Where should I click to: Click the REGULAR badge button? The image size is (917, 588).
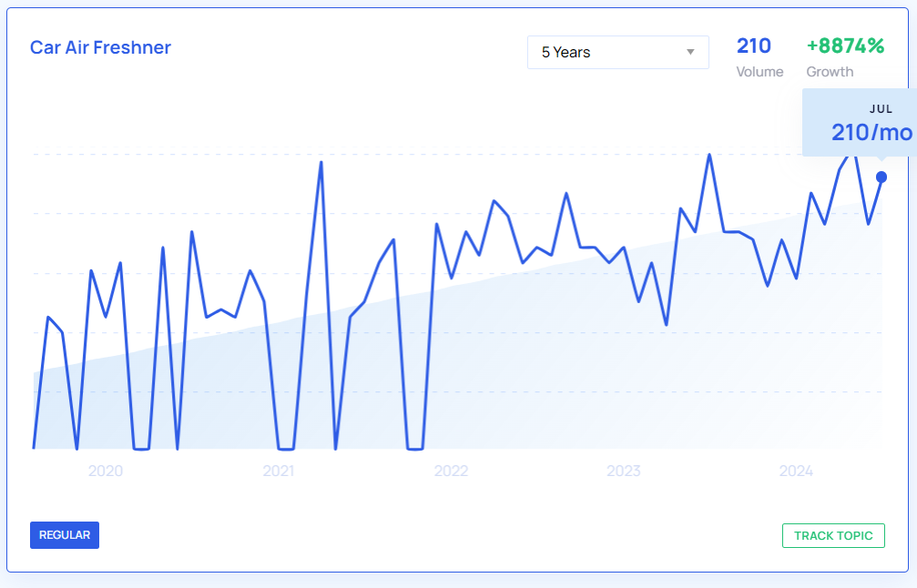pyautogui.click(x=65, y=535)
